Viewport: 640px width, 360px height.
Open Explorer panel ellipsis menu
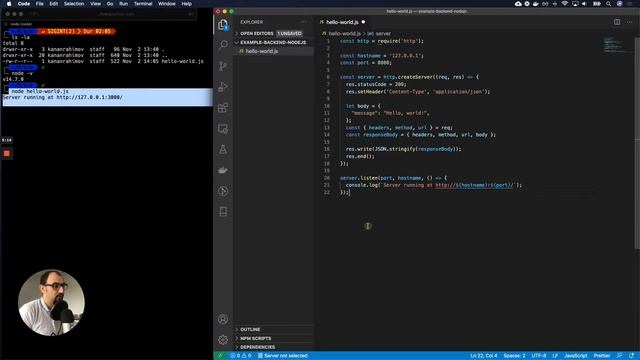(x=303, y=22)
